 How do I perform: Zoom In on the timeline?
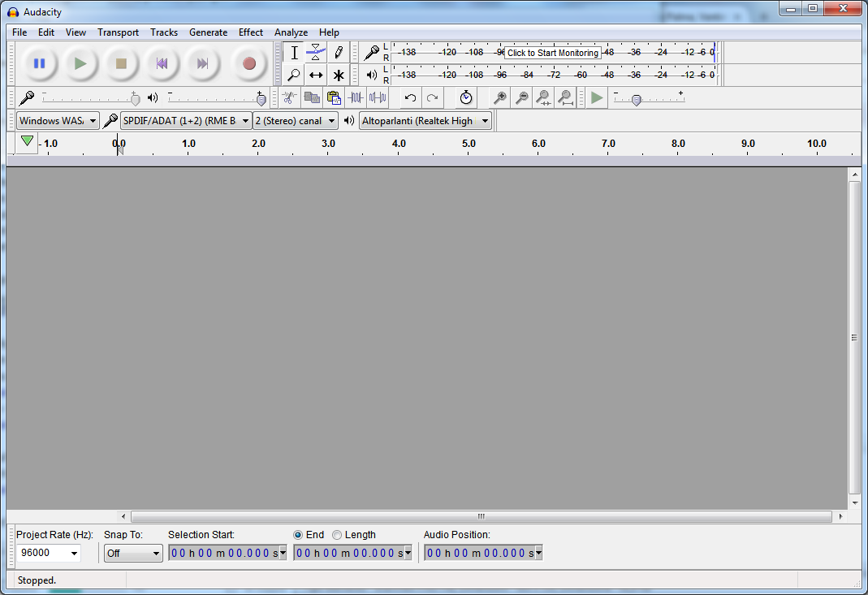click(500, 98)
